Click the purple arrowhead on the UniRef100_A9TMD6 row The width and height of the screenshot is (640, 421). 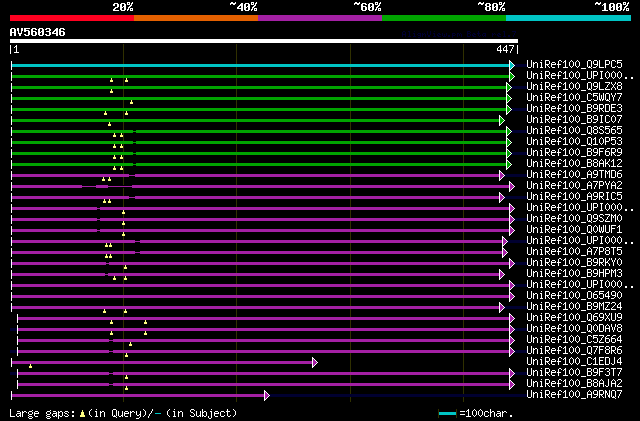pyautogui.click(x=502, y=176)
